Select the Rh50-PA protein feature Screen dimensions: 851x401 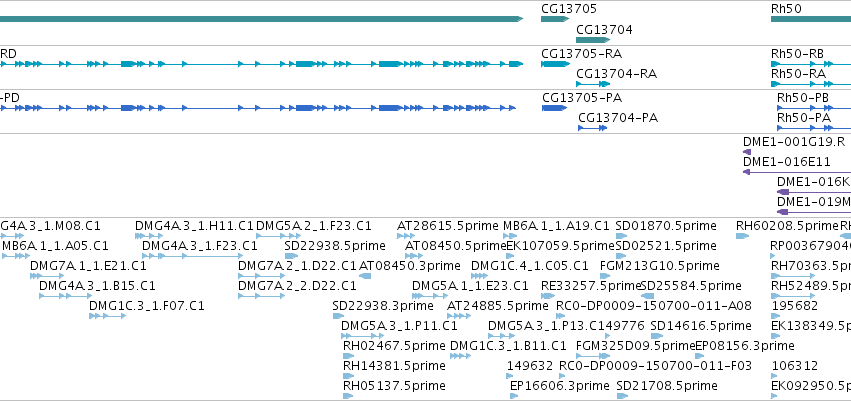tap(814, 128)
